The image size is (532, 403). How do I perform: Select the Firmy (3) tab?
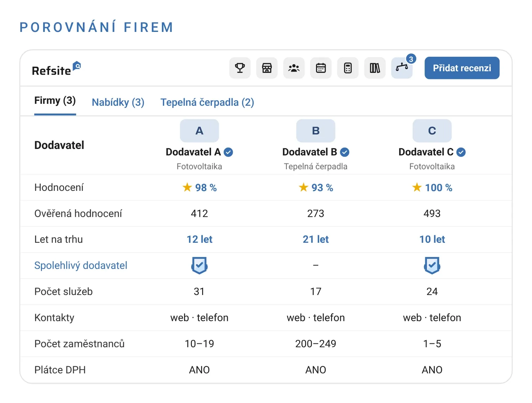coord(55,100)
